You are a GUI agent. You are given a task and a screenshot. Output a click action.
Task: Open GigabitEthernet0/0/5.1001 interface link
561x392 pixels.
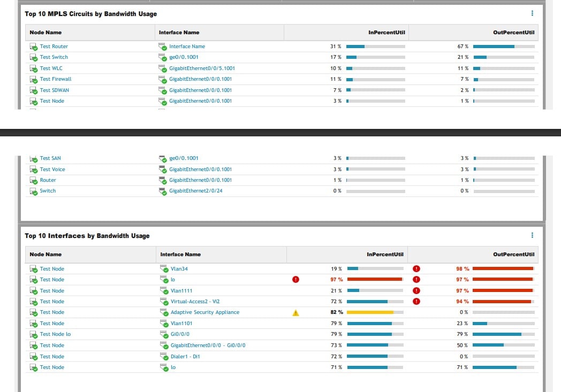(x=202, y=68)
